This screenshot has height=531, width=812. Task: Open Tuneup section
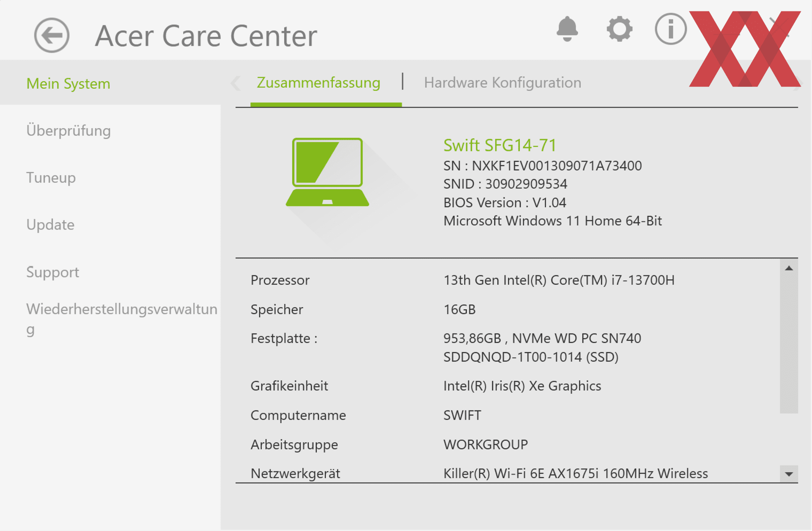pyautogui.click(x=51, y=178)
